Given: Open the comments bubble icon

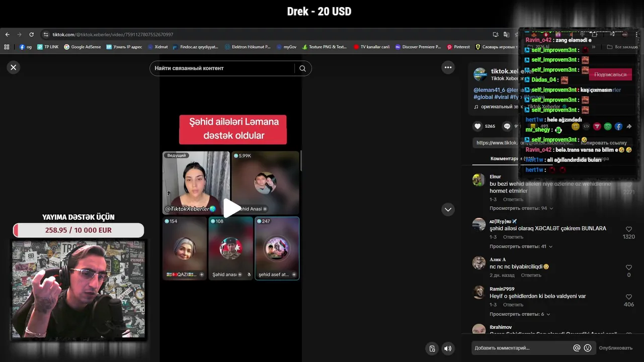Looking at the screenshot, I should (x=507, y=126).
